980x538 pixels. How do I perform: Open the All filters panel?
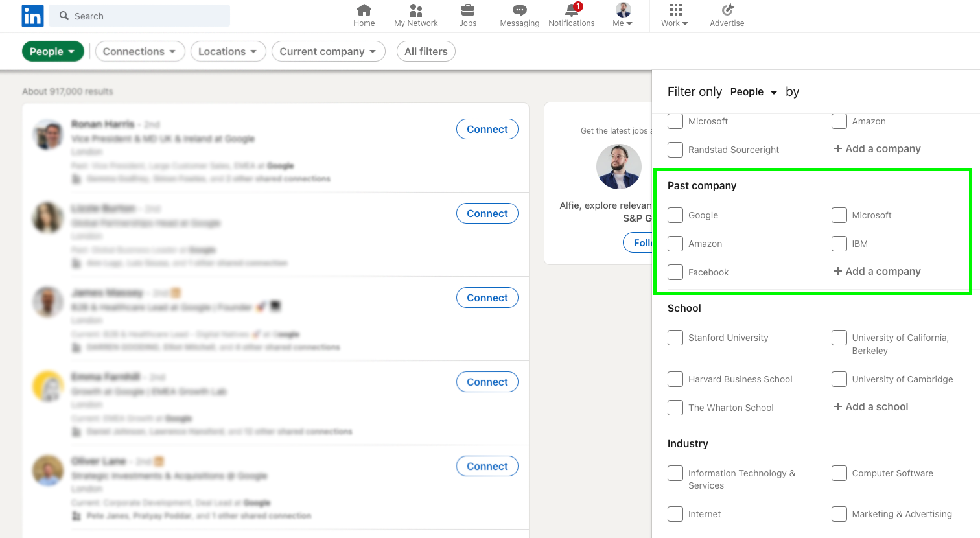[426, 51]
